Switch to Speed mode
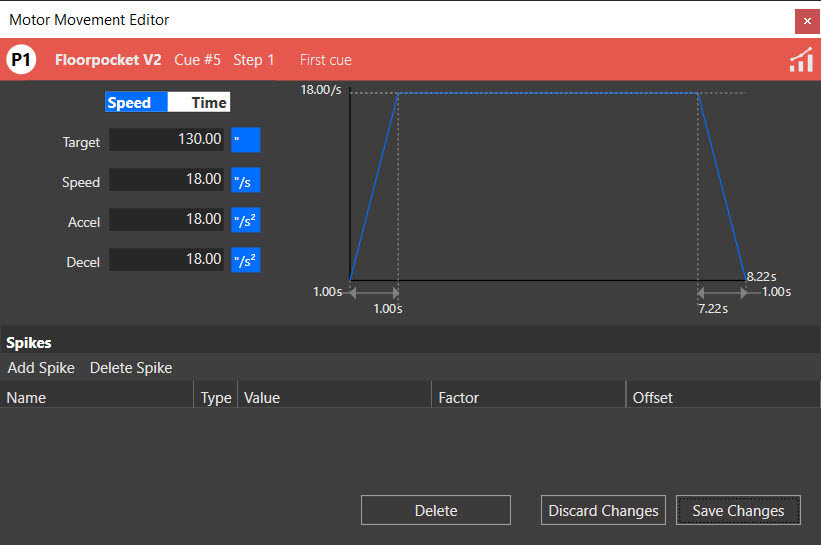821x545 pixels. [x=129, y=102]
